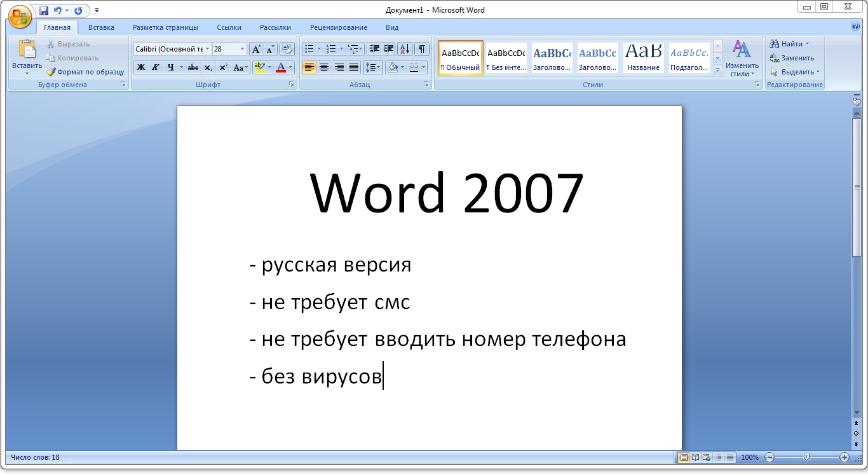Screen dimensions: 868x475
Task: Enable superscript formatting
Action: pos(223,67)
